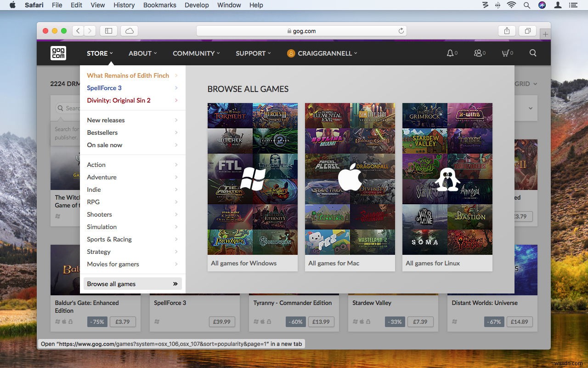Click the Wi-Fi icon in the menu bar
Image resolution: width=588 pixels, height=368 pixels.
click(x=511, y=5)
